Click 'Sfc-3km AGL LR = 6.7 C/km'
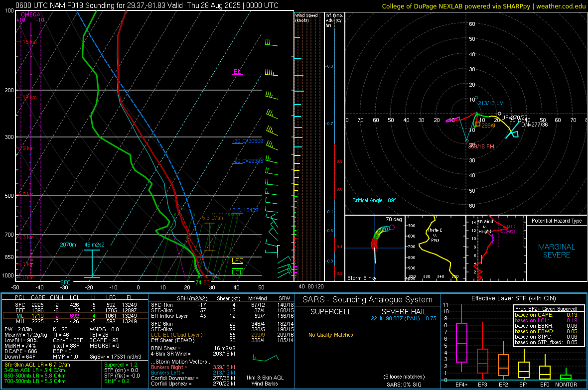 coord(37,365)
